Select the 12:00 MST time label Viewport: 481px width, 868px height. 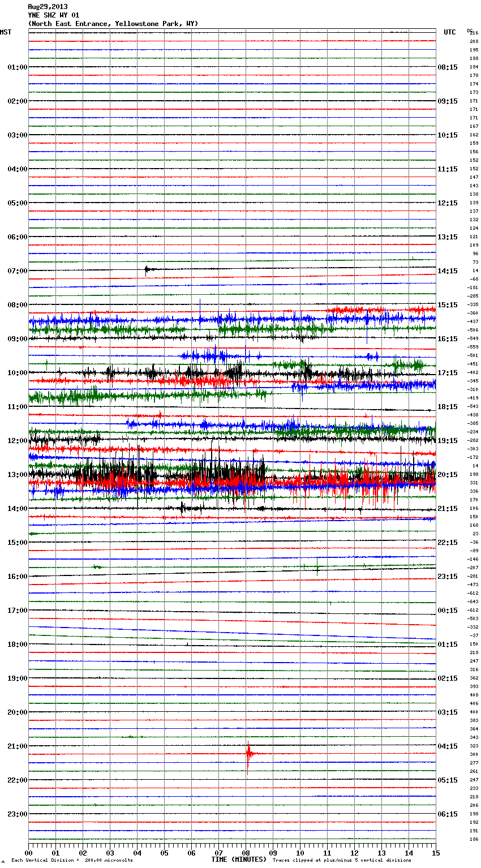(18, 441)
